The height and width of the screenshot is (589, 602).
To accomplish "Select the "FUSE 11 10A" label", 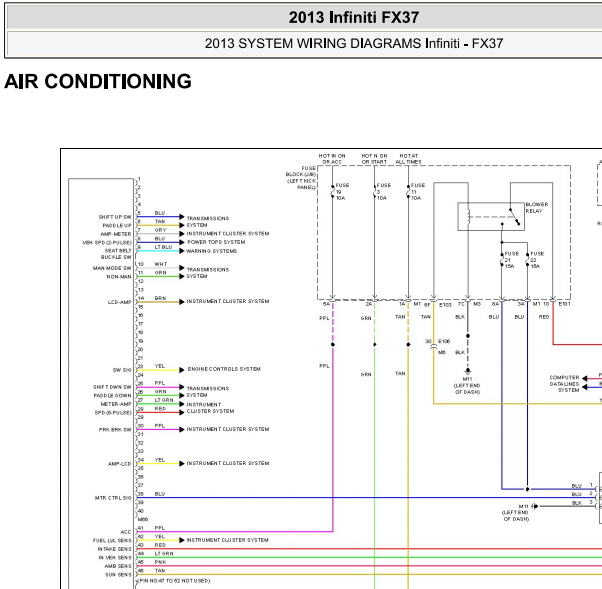I will click(x=418, y=192).
